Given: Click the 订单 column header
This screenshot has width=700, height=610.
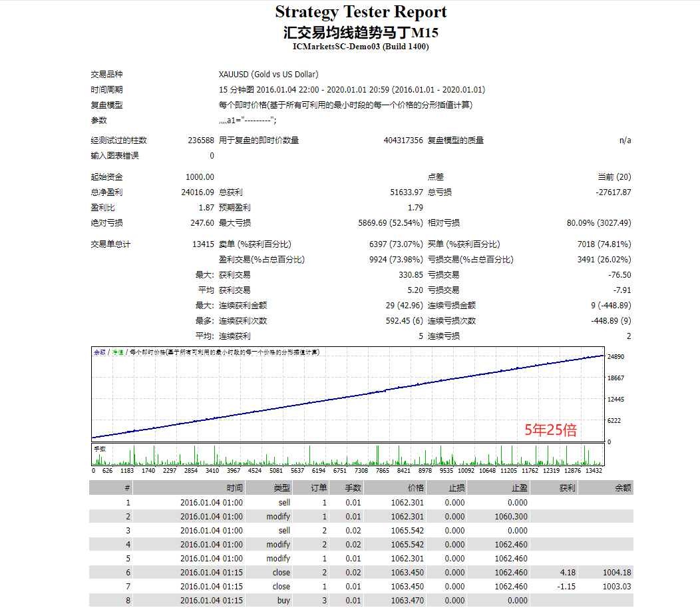Looking at the screenshot, I should 311,487.
